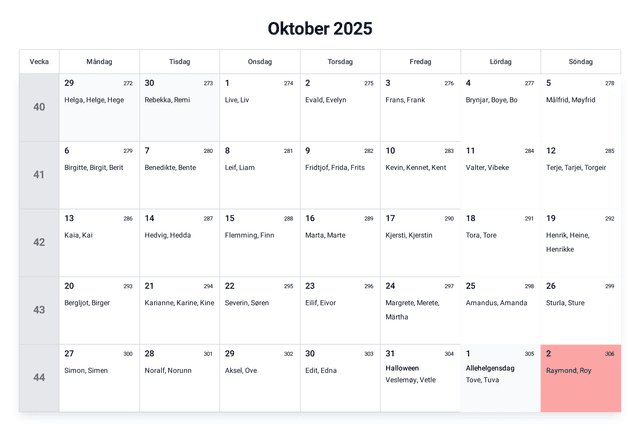640x431 pixels.
Task: Select October 13 with Kaia, Kai
Action: (x=99, y=242)
